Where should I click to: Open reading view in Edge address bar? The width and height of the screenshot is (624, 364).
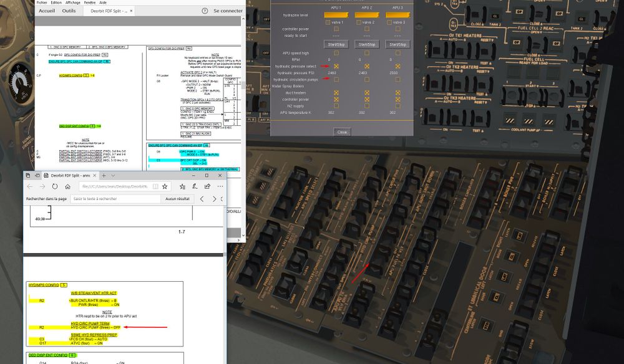(x=155, y=186)
